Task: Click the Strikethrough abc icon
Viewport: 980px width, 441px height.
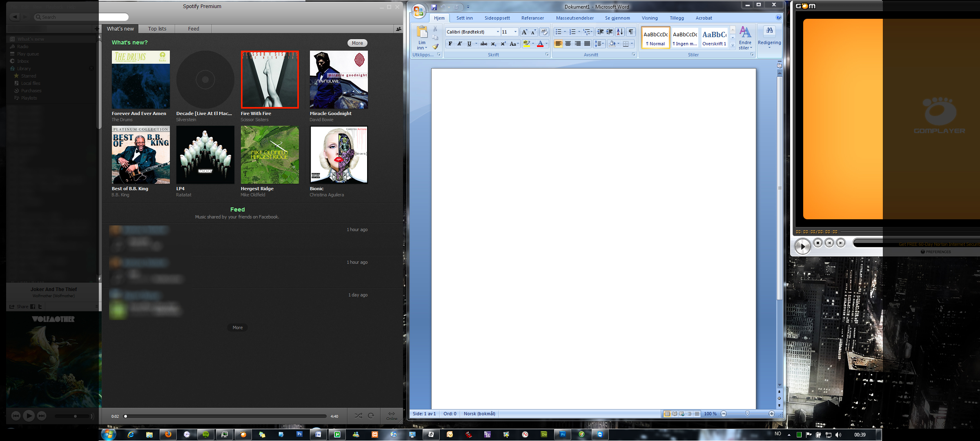Action: tap(484, 44)
